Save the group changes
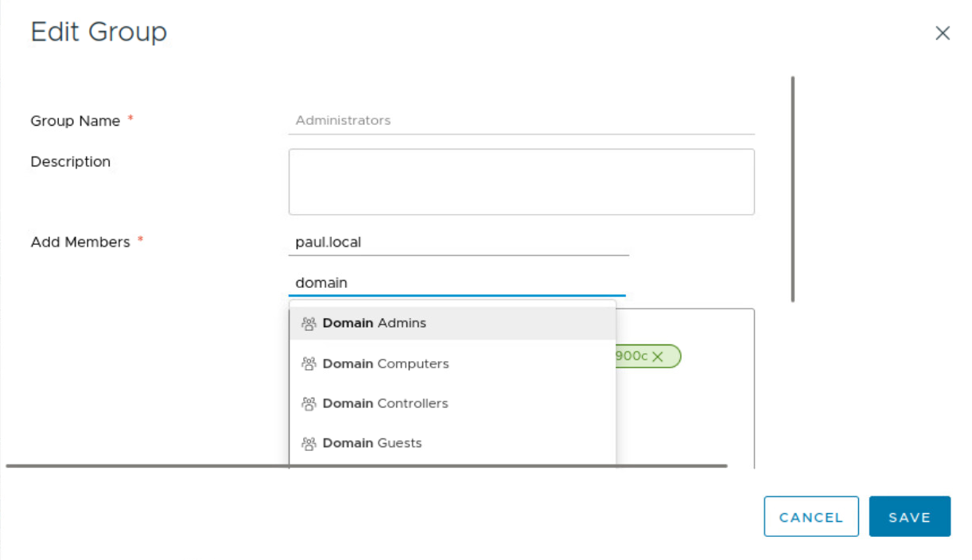Image resolution: width=972 pixels, height=560 pixels. coord(909,517)
